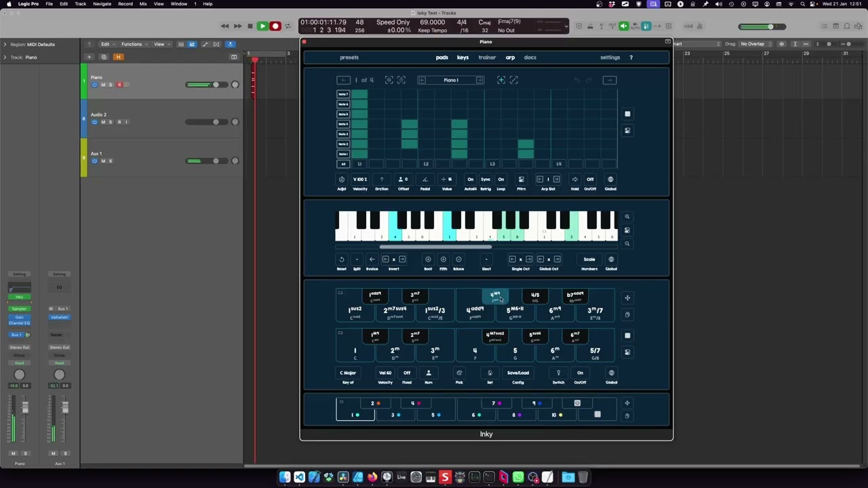The height and width of the screenshot is (488, 868).
Task: Toggle chord section On/Off button
Action: (x=580, y=373)
